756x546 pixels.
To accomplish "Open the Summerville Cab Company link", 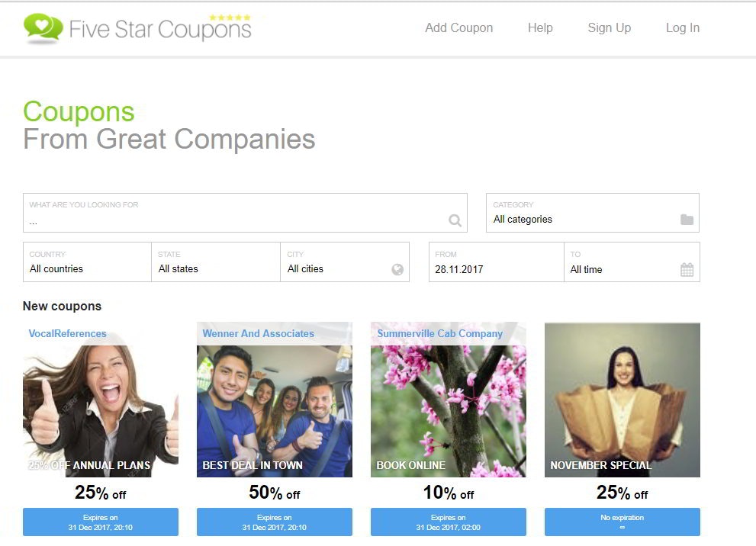I will pyautogui.click(x=439, y=333).
